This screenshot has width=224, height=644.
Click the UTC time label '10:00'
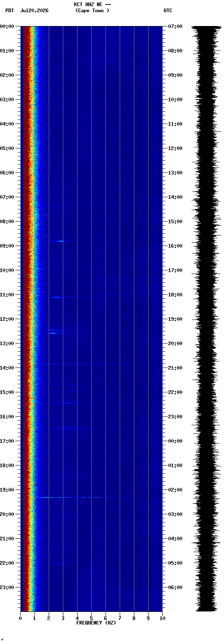[175, 100]
